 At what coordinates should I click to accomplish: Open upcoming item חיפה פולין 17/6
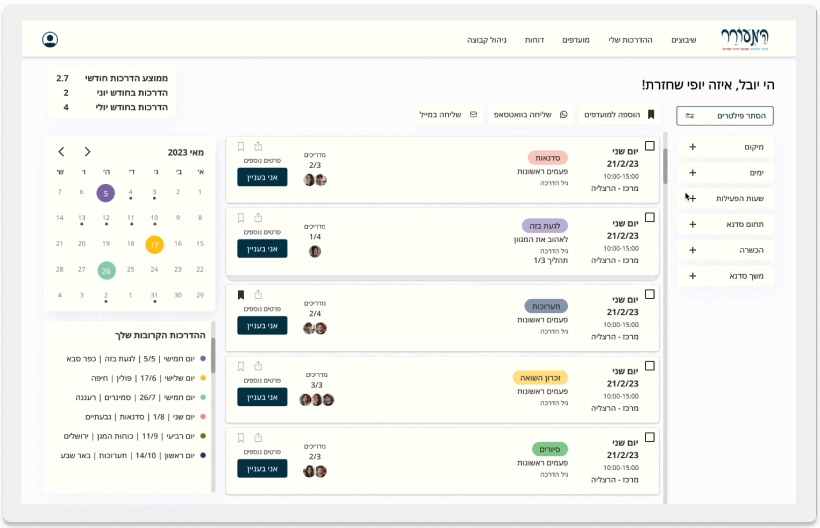[x=149, y=378]
